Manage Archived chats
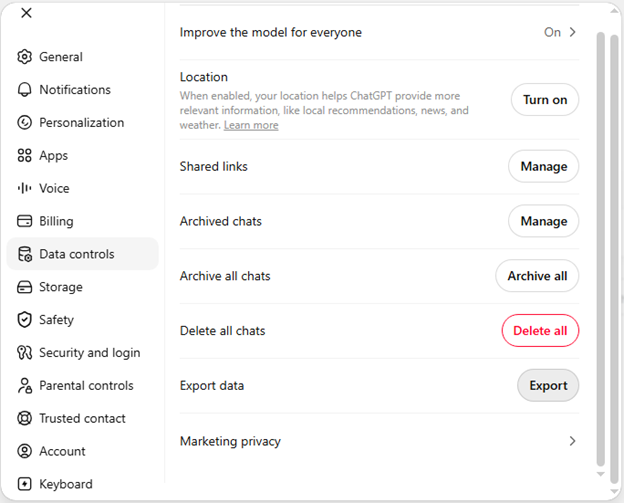The image size is (624, 503). pyautogui.click(x=544, y=221)
